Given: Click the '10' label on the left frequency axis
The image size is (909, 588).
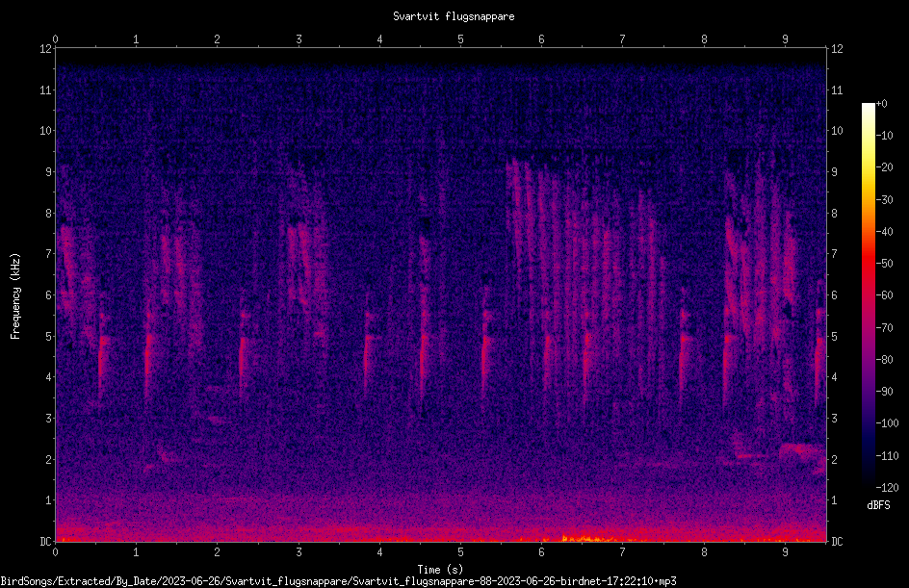Looking at the screenshot, I should [45, 131].
